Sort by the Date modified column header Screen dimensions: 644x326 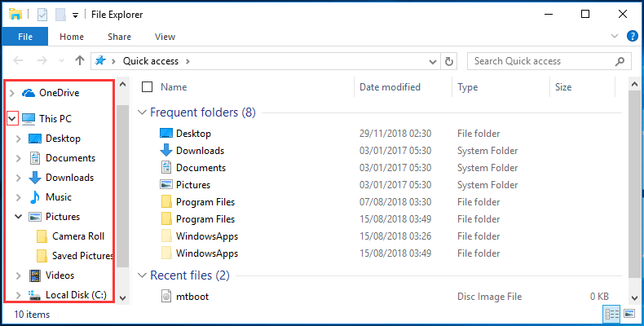pos(390,87)
